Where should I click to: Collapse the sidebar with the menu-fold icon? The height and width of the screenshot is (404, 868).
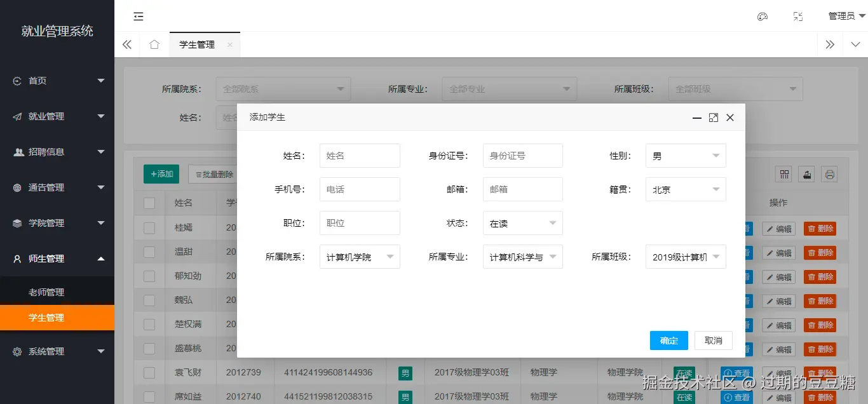point(139,17)
